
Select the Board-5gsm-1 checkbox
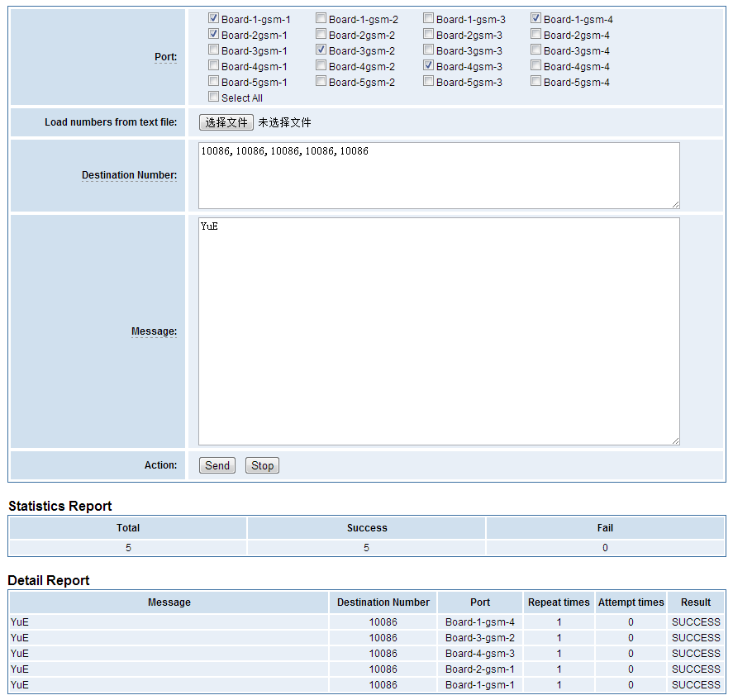[214, 81]
